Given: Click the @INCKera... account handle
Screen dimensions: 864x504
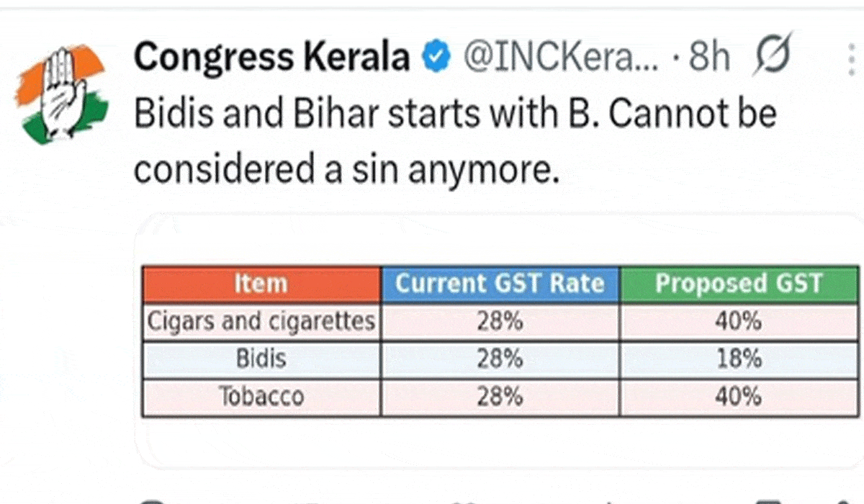Looking at the screenshot, I should [x=559, y=58].
